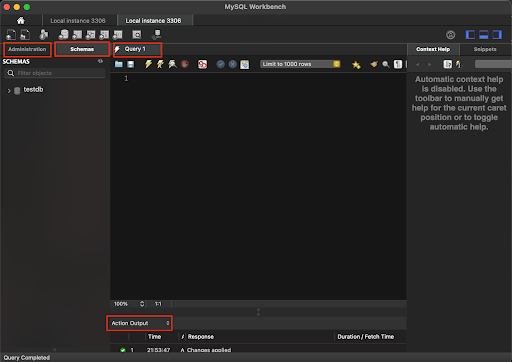The width and height of the screenshot is (512, 362).
Task: Switch to the inactive Local instance 3306 tab
Action: [x=78, y=21]
